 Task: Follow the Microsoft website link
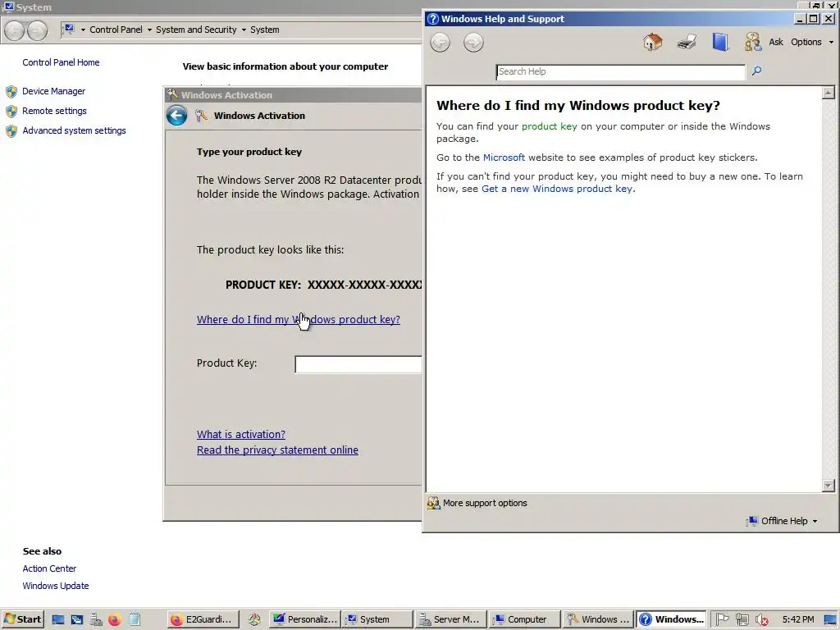pos(504,157)
